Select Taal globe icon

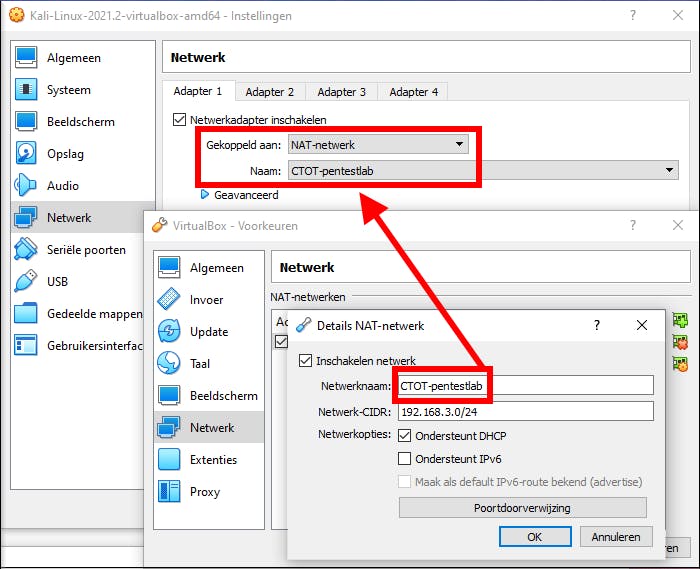pos(169,363)
